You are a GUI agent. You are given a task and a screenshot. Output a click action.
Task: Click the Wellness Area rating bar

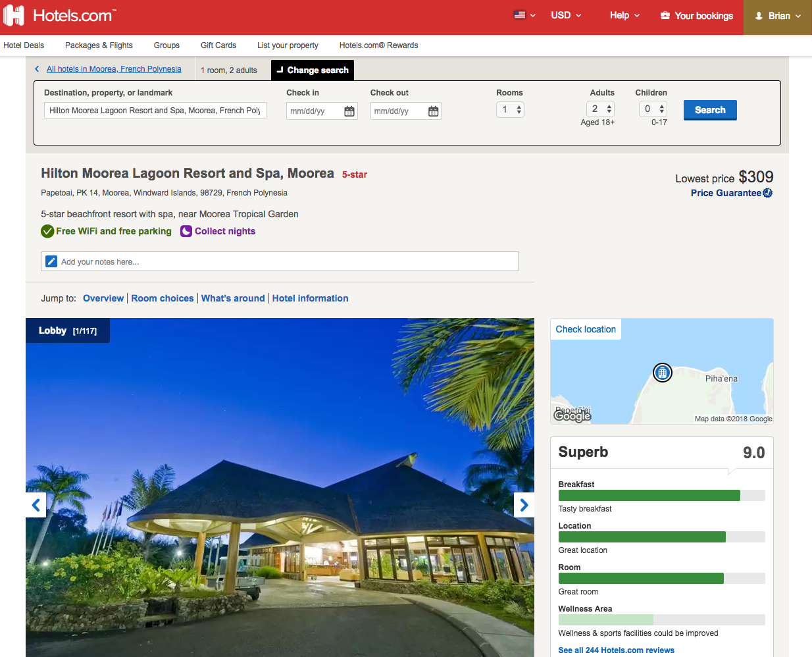662,620
